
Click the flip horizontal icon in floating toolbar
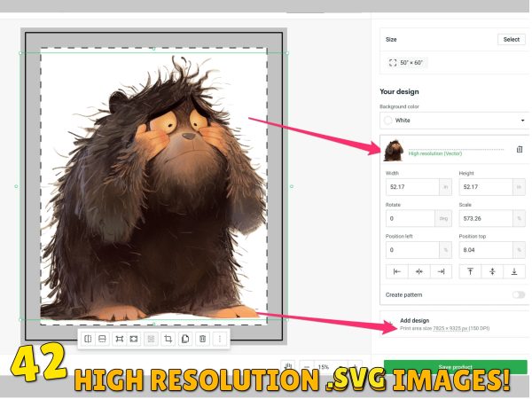tap(87, 339)
